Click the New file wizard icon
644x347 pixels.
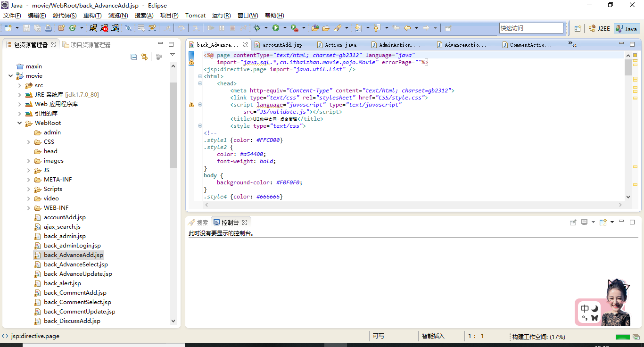coord(8,28)
